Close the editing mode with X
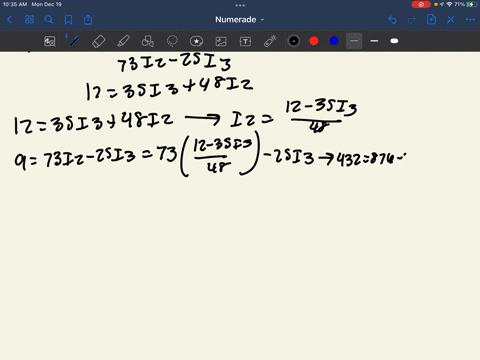This screenshot has width=480, height=360. (x=451, y=20)
